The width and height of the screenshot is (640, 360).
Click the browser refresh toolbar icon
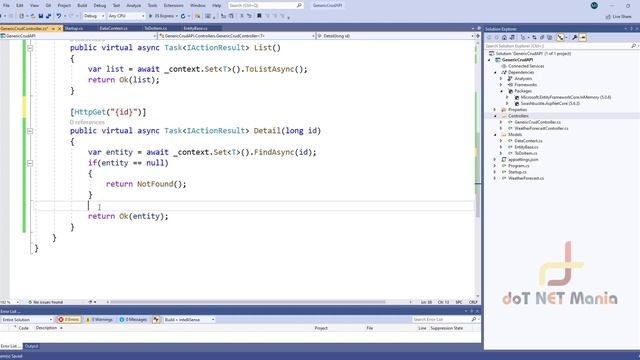point(183,16)
